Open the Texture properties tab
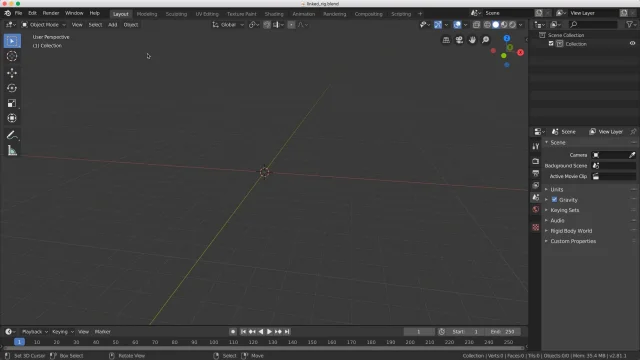 pyautogui.click(x=536, y=227)
